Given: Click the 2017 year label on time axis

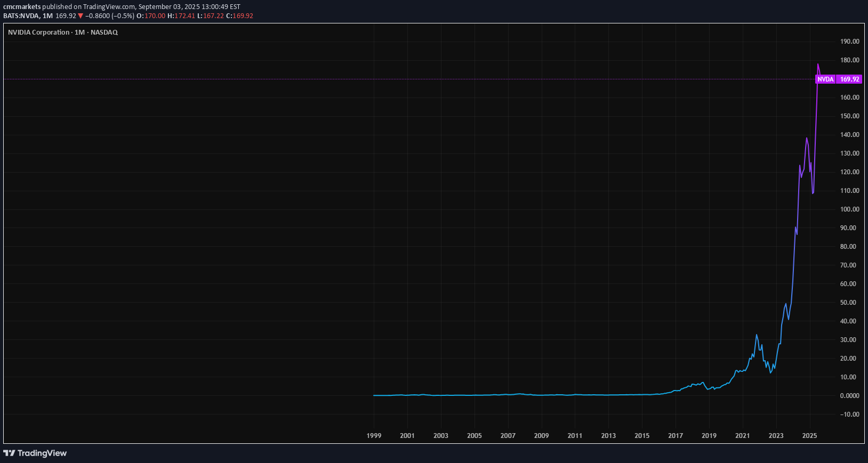Looking at the screenshot, I should click(x=676, y=436).
